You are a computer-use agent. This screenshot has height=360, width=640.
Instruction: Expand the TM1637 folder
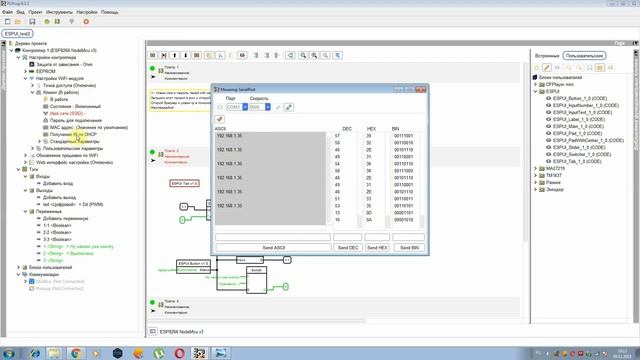click(x=536, y=175)
